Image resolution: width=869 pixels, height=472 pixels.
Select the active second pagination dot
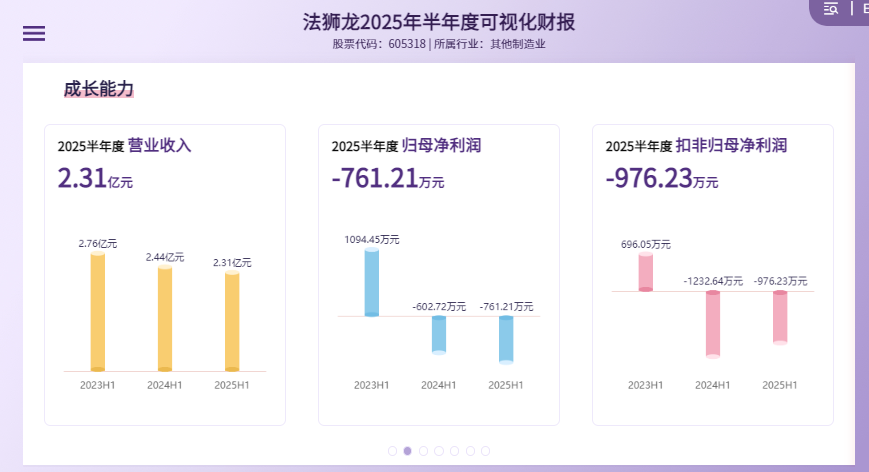point(408,451)
